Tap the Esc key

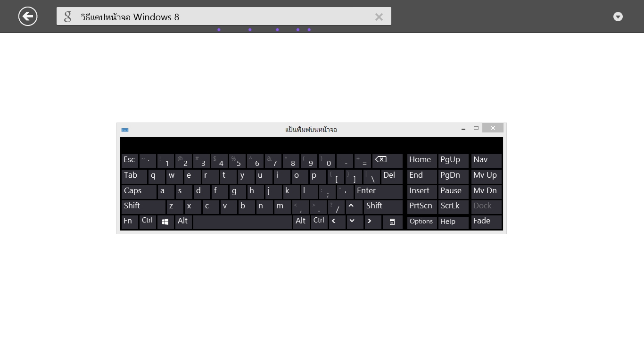pyautogui.click(x=130, y=161)
